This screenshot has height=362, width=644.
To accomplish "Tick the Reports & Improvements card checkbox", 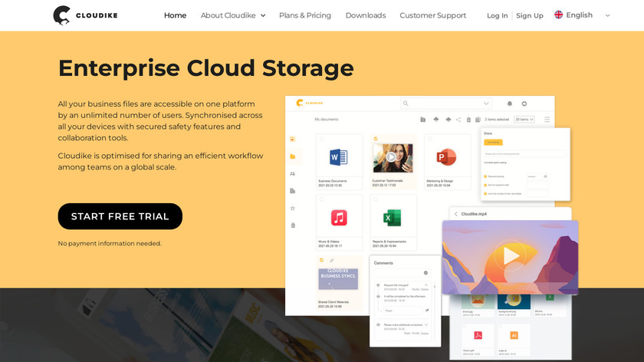I will tap(376, 199).
